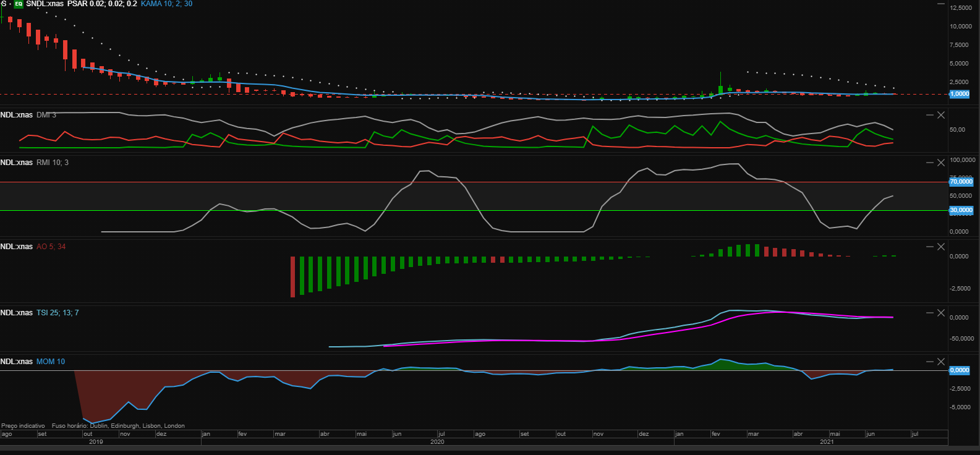Collapse the MOM panel using minus icon
This screenshot has width=980, height=455.
tap(929, 362)
